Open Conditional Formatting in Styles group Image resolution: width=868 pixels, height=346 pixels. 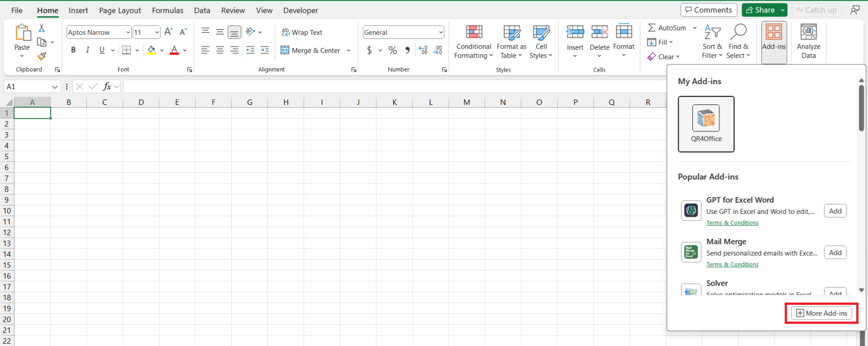pyautogui.click(x=474, y=42)
